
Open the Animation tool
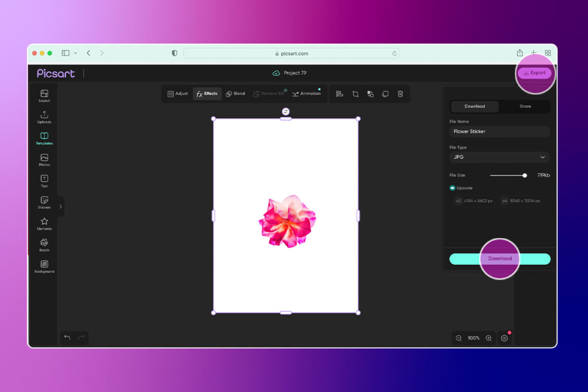pyautogui.click(x=307, y=94)
